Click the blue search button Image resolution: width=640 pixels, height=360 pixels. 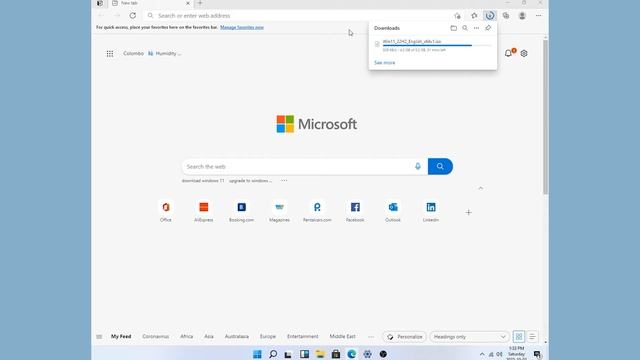[440, 166]
